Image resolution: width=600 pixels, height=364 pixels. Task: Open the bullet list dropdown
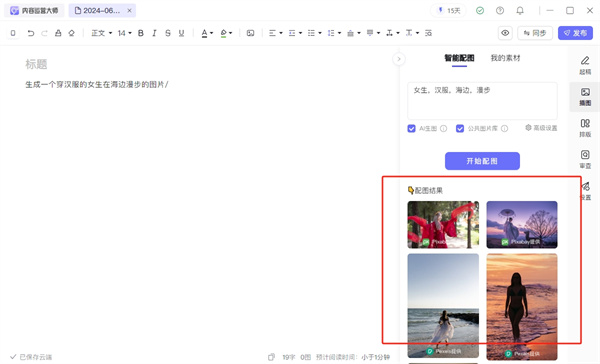pyautogui.click(x=315, y=33)
